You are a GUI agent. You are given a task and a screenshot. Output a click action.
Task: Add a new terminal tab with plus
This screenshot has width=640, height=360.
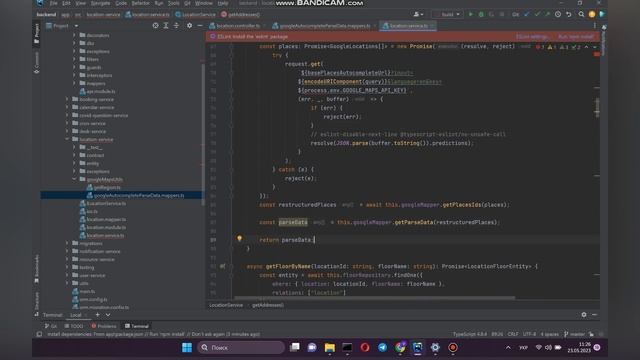97,315
